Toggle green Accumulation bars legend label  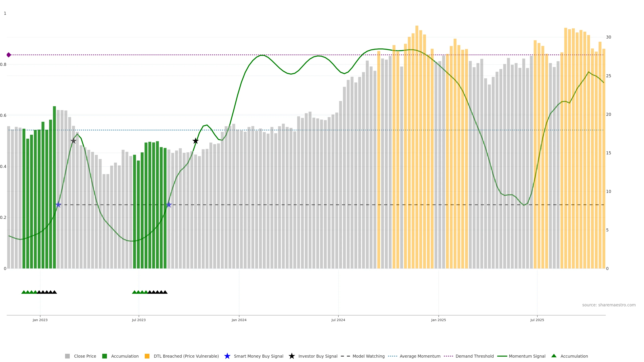point(125,356)
